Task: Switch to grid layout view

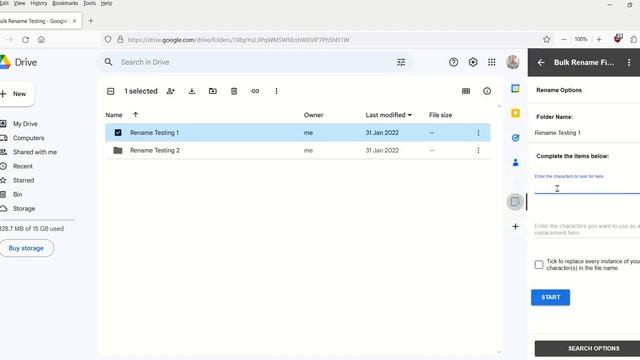Action: tap(466, 91)
